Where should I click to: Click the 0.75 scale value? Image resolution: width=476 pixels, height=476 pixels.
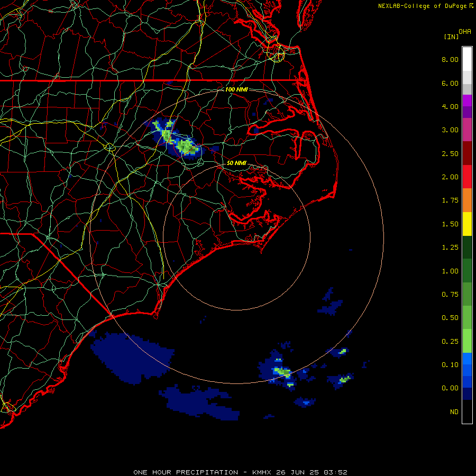pos(450,295)
